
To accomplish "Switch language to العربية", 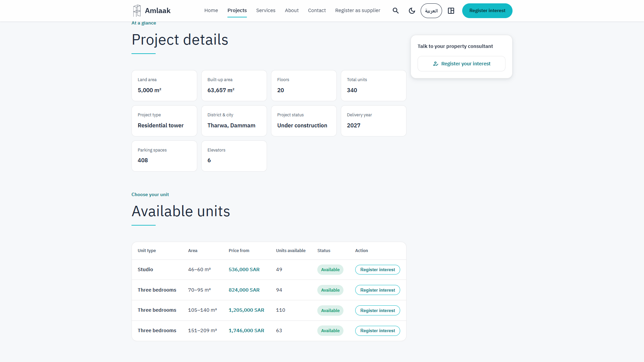I will click(431, 11).
